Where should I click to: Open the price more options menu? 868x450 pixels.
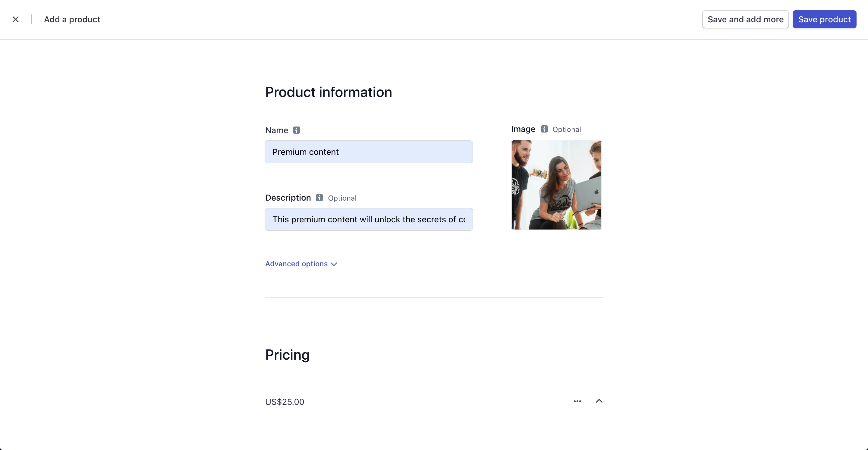(577, 401)
